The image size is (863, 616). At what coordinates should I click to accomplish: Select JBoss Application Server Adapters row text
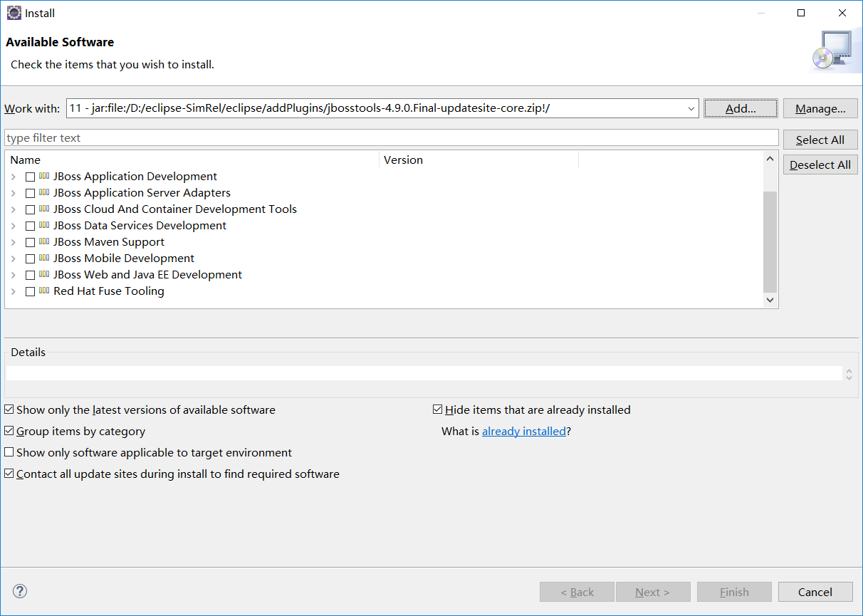[142, 193]
